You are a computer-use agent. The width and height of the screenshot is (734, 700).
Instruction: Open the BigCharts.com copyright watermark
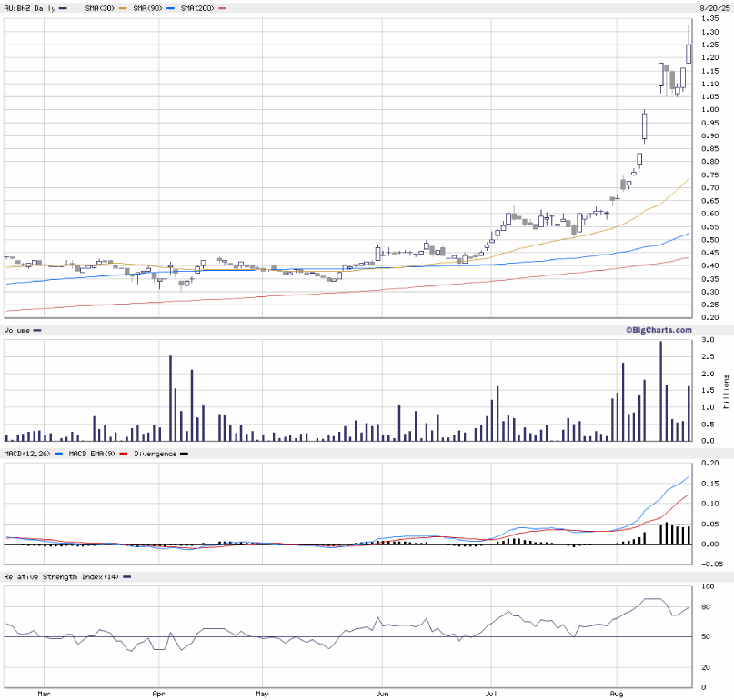(x=658, y=331)
